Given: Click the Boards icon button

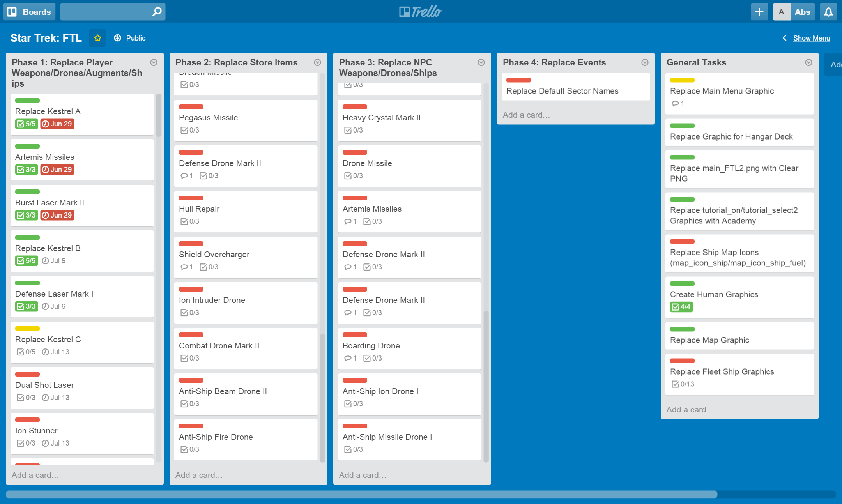Looking at the screenshot, I should pyautogui.click(x=29, y=12).
